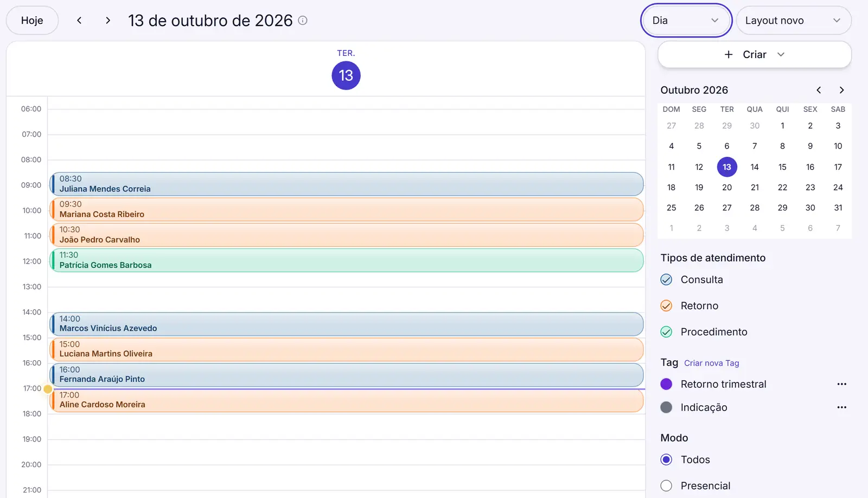The width and height of the screenshot is (868, 498).
Task: Jump to today with Hoje button
Action: 32,21
